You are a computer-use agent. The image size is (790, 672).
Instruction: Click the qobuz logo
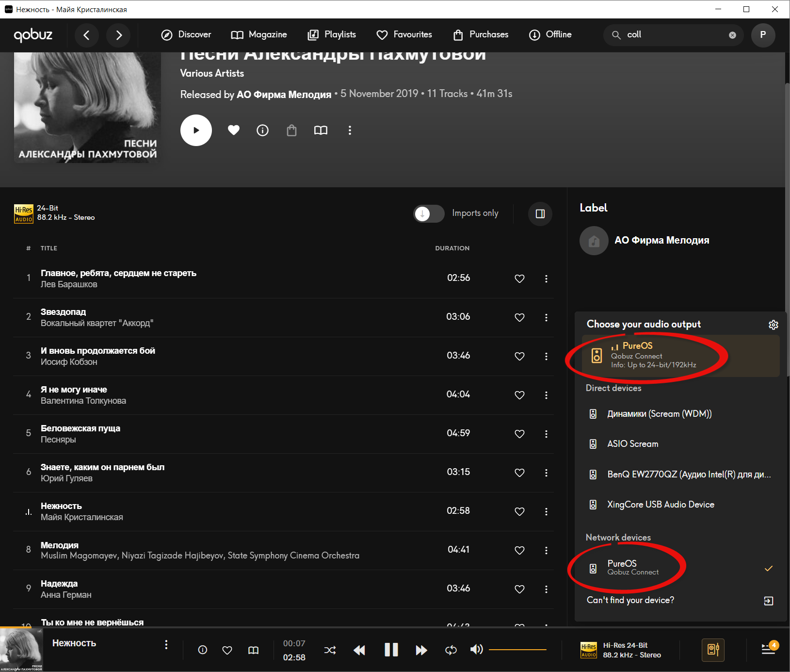point(33,35)
